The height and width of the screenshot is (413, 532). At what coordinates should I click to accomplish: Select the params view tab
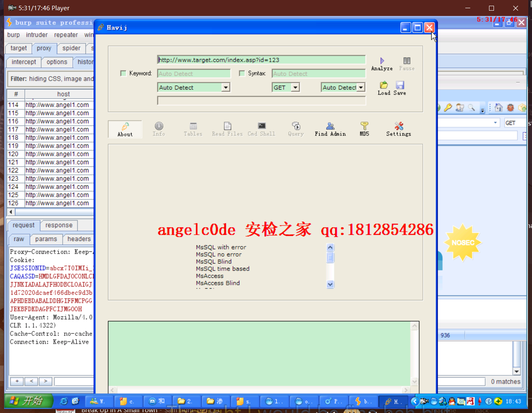[46, 239]
